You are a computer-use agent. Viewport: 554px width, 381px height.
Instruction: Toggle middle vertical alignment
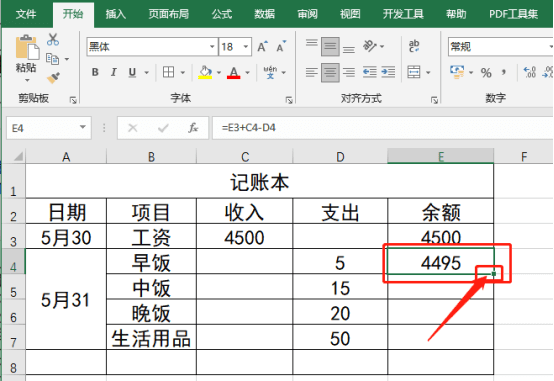[x=330, y=46]
